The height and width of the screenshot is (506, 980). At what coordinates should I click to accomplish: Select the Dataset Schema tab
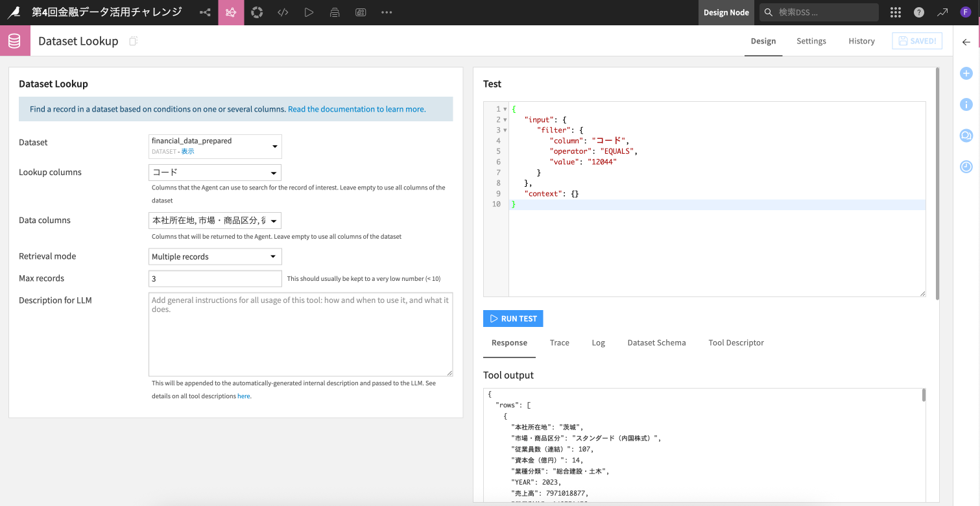click(x=656, y=343)
